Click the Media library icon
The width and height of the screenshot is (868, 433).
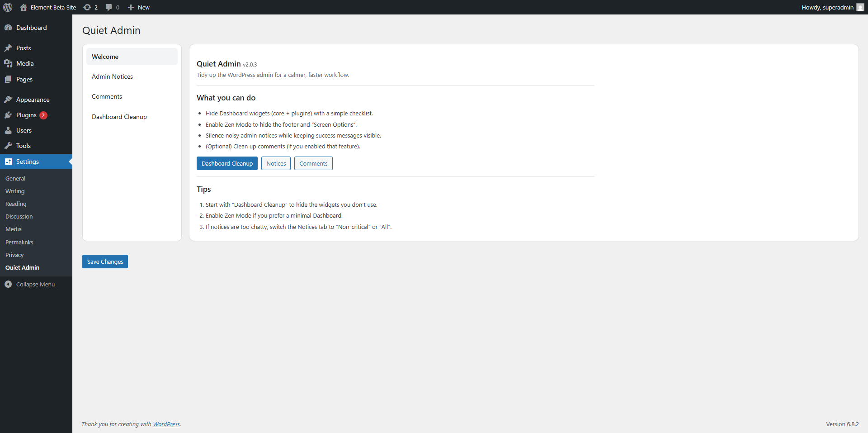tap(8, 63)
